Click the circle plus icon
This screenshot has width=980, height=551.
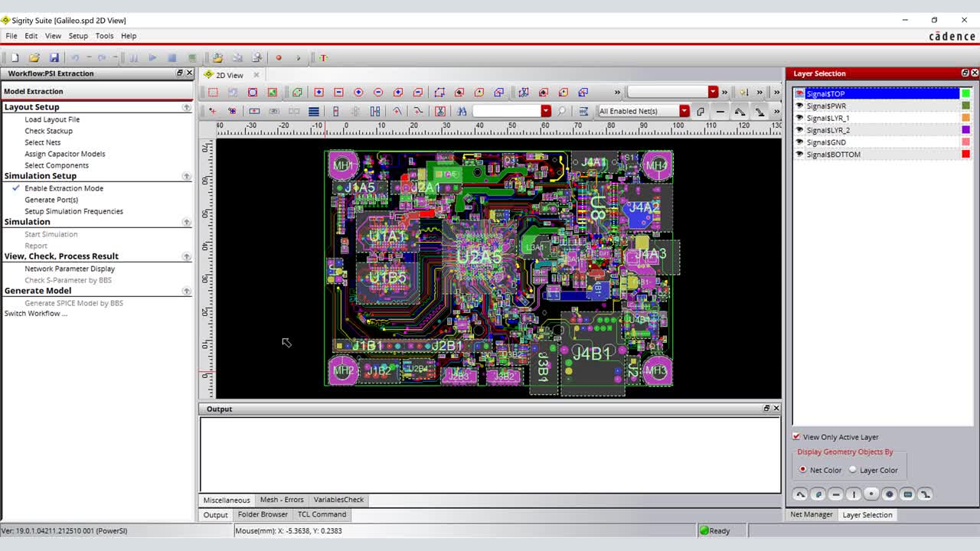[x=358, y=92]
